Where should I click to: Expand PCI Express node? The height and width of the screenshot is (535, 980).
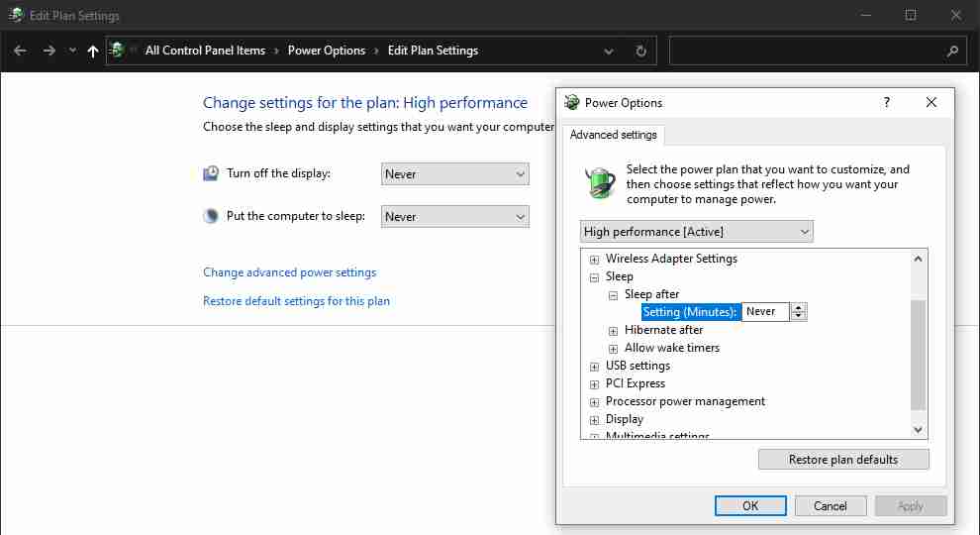(594, 384)
